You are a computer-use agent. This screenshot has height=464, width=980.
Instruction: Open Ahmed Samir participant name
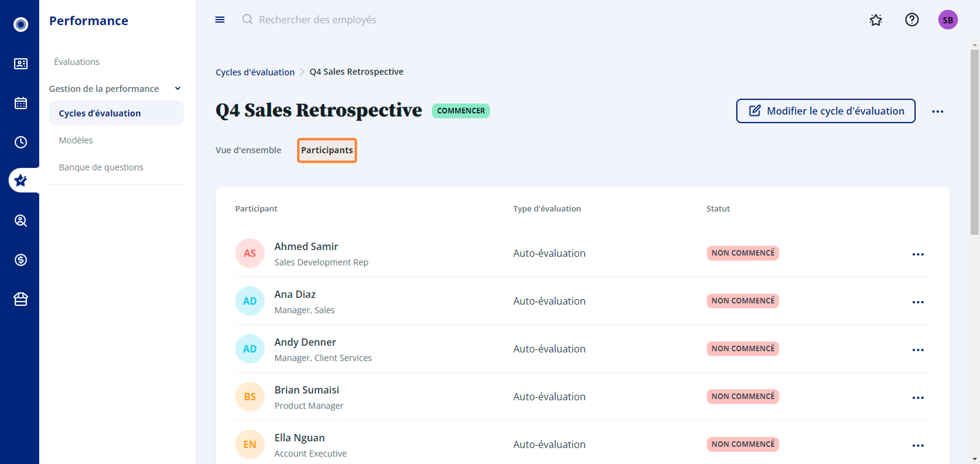[306, 246]
